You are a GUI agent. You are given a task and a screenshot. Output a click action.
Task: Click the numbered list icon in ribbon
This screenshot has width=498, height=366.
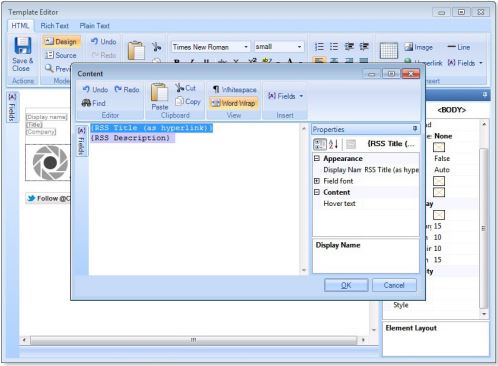point(319,47)
